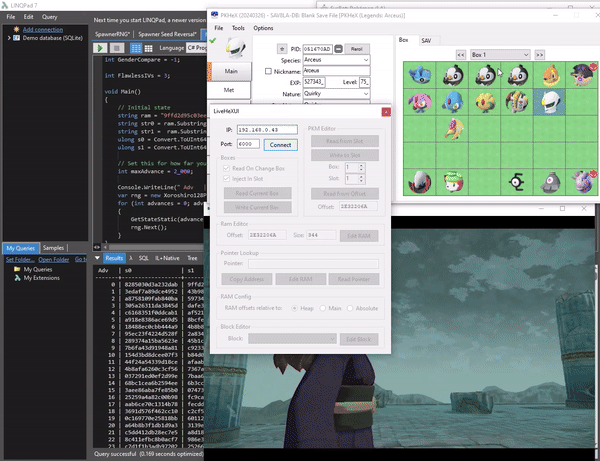The image size is (600, 461).
Task: Expand the Demo database (SQLite) node
Action: point(9,38)
